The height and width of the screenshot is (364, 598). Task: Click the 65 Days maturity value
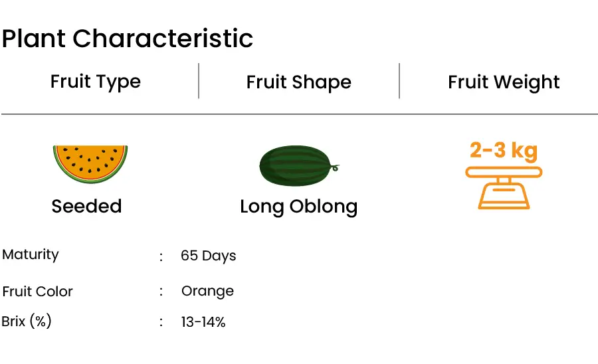point(208,256)
